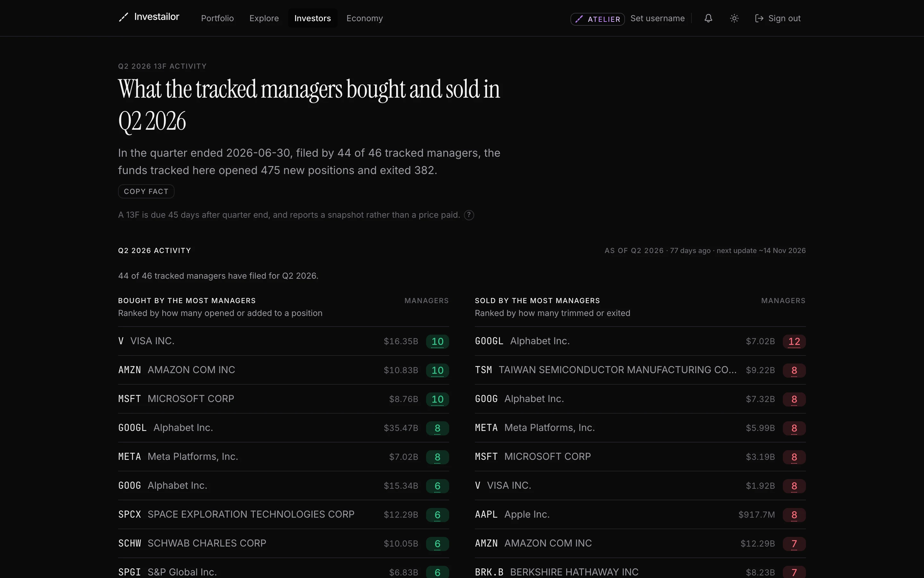Click green 10 badge for VISA INC.

437,341
